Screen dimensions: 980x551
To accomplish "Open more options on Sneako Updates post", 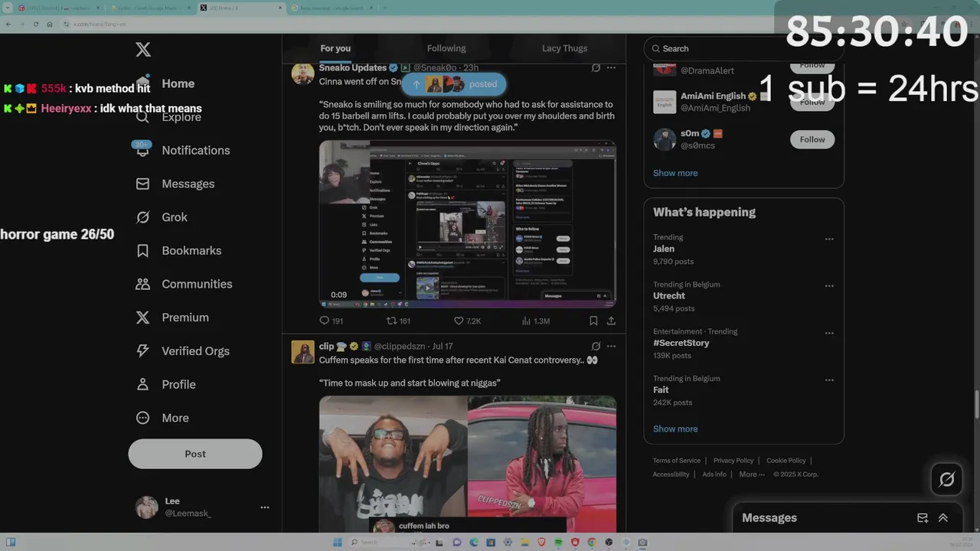I will coord(611,67).
